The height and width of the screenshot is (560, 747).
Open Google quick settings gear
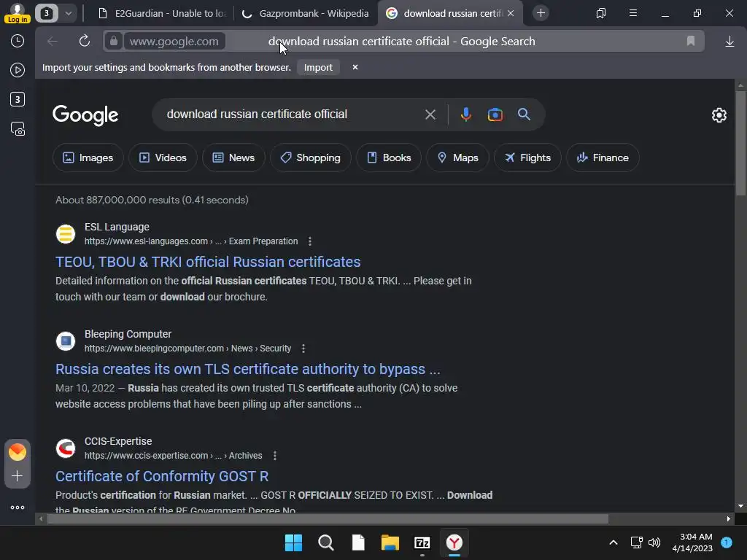pos(719,114)
